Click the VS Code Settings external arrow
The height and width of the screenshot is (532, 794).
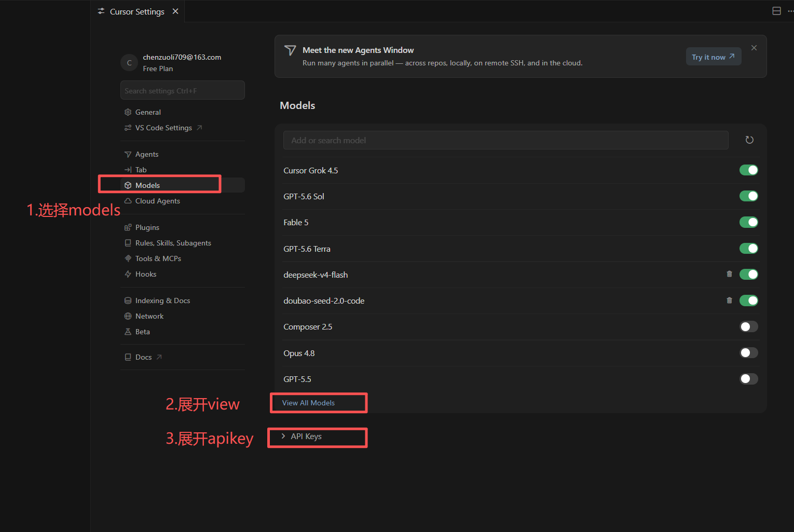(x=199, y=128)
